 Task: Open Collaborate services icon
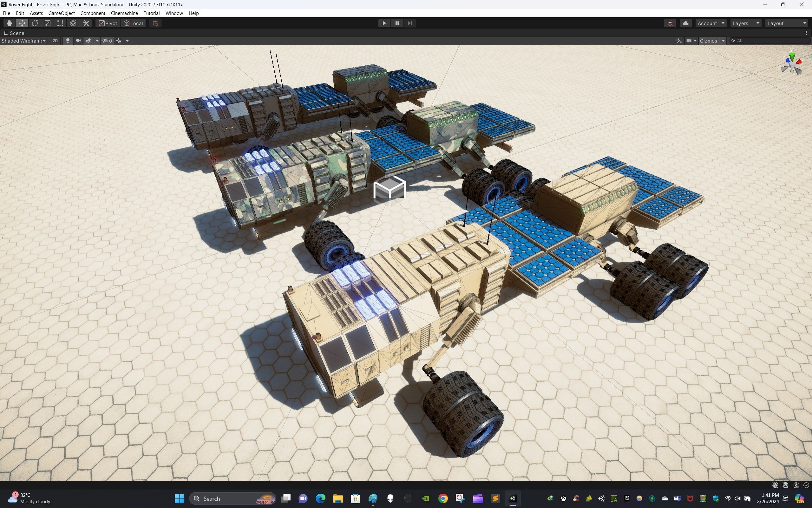[x=670, y=23]
